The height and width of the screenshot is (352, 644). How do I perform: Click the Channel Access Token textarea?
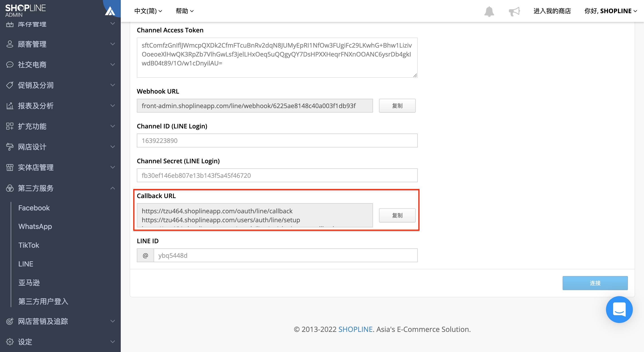coord(277,57)
